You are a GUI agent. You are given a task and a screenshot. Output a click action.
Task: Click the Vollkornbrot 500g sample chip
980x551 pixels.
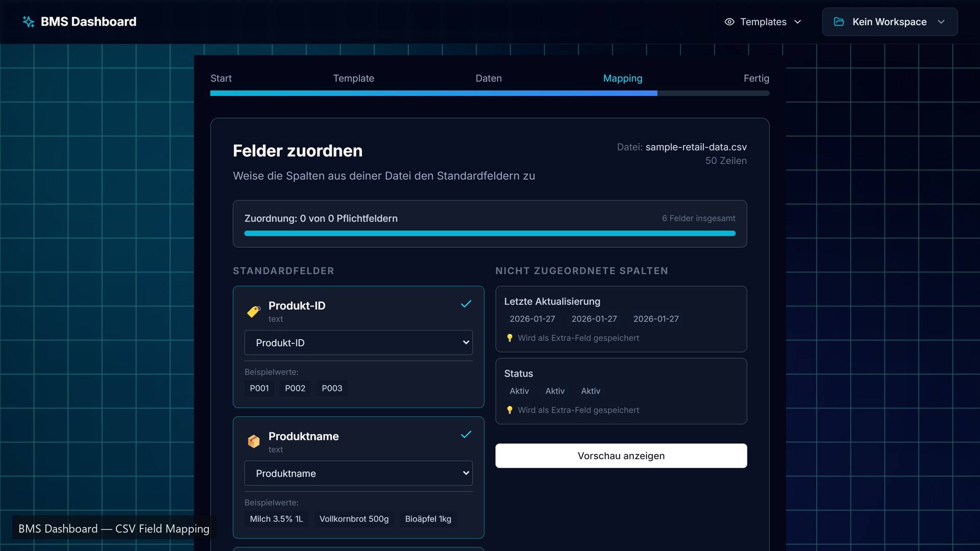[x=354, y=519]
